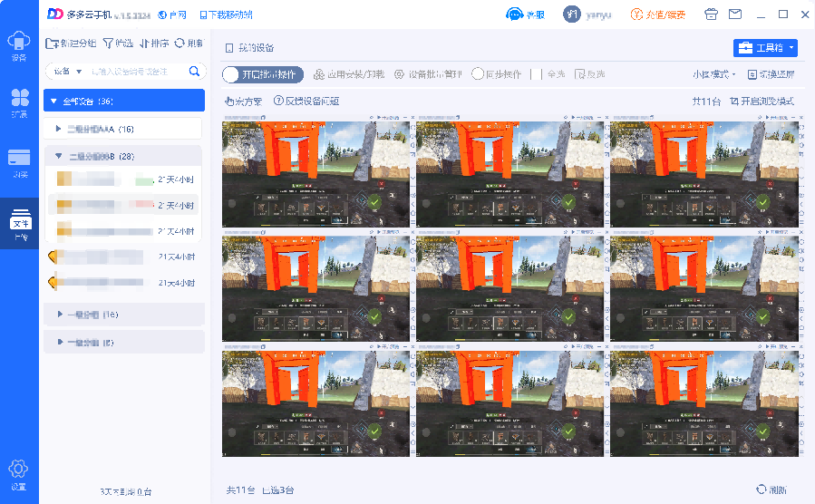Click 我的设备 tab header
This screenshot has height=504, width=815.
coord(250,48)
